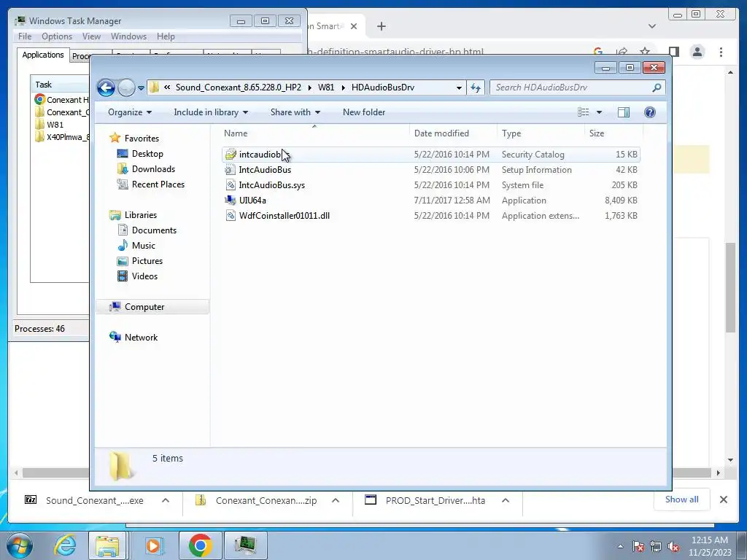This screenshot has width=747, height=560.
Task: Click the Change your view icon
Action: (583, 112)
